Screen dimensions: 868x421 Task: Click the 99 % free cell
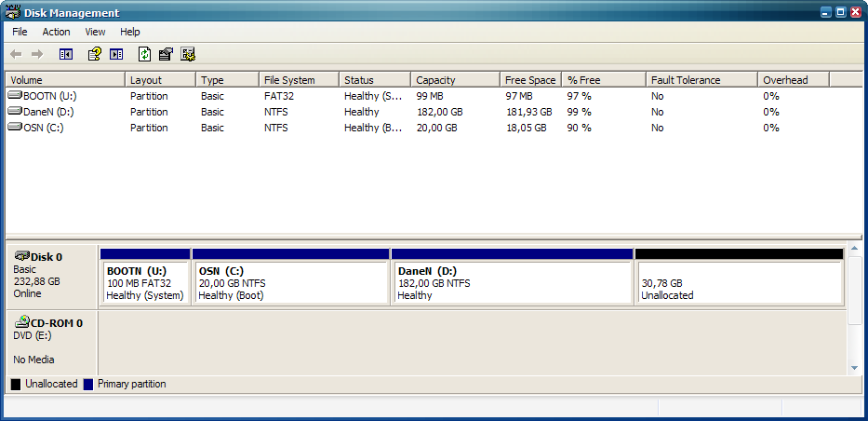[x=579, y=112]
